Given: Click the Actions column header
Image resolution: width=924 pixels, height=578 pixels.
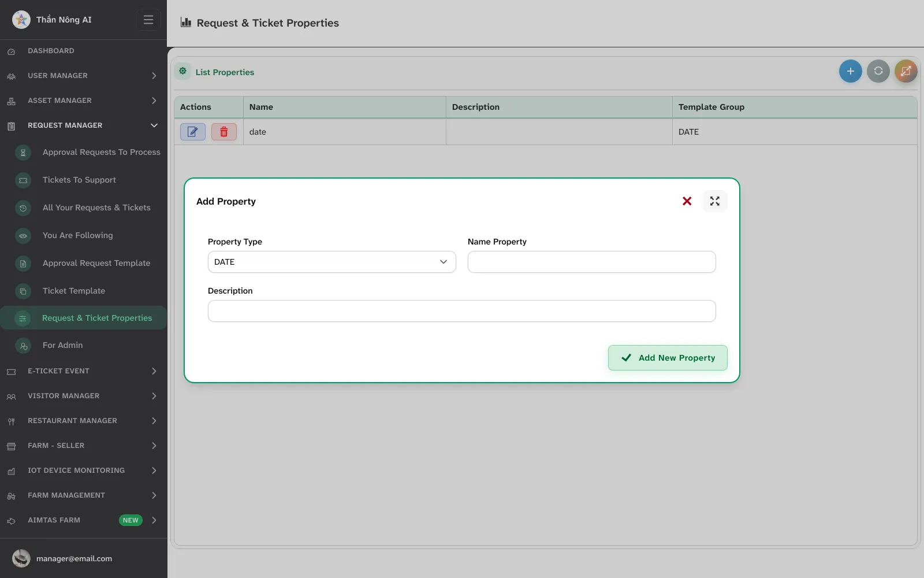Looking at the screenshot, I should click(208, 107).
